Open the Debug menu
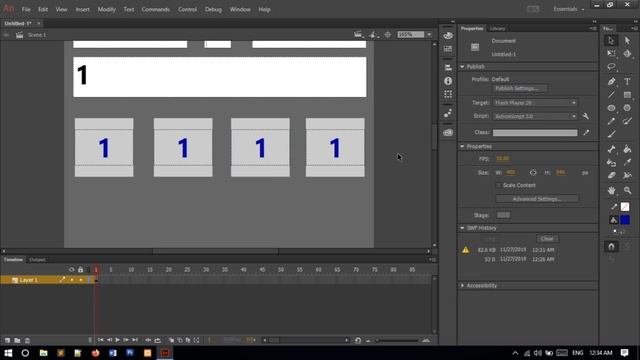 pyautogui.click(x=213, y=9)
